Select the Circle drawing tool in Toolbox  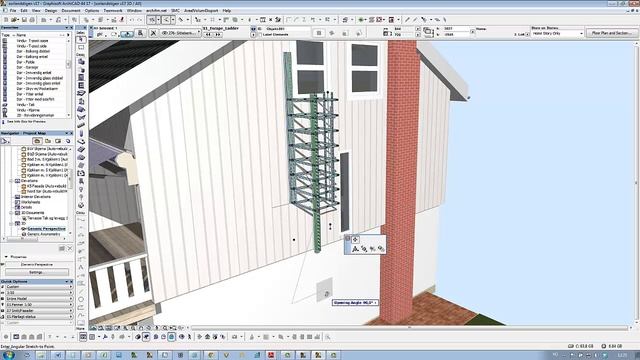pos(81,299)
